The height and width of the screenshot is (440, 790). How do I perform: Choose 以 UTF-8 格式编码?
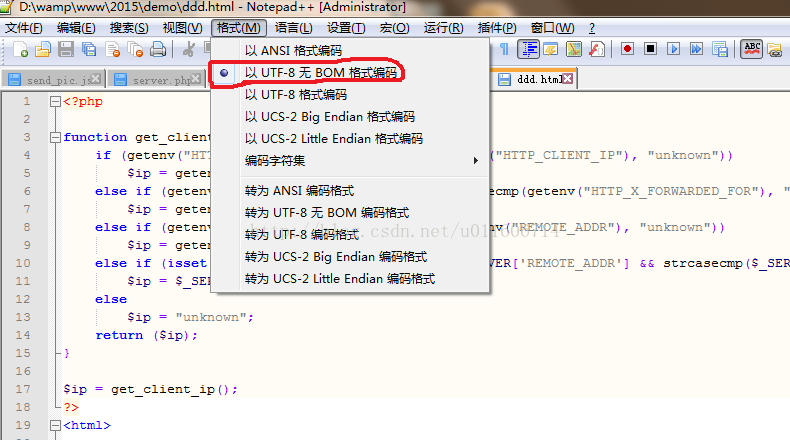point(350,95)
